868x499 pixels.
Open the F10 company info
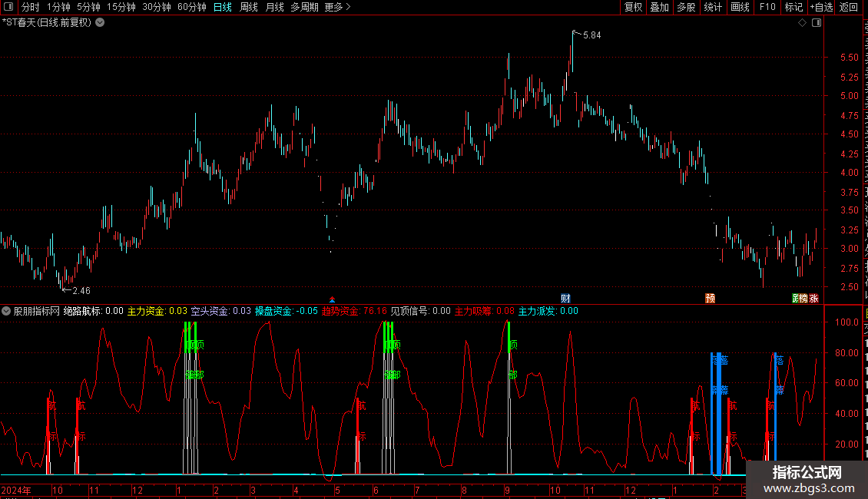click(x=767, y=7)
